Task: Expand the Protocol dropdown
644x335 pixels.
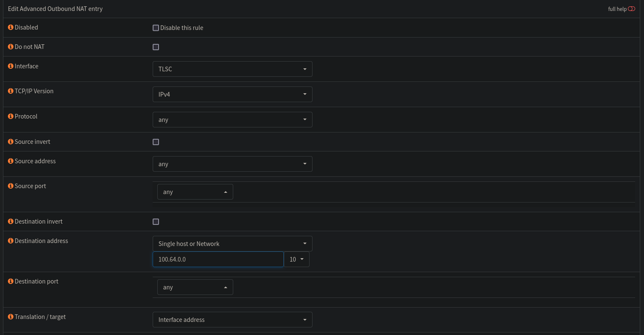Action: pyautogui.click(x=232, y=120)
